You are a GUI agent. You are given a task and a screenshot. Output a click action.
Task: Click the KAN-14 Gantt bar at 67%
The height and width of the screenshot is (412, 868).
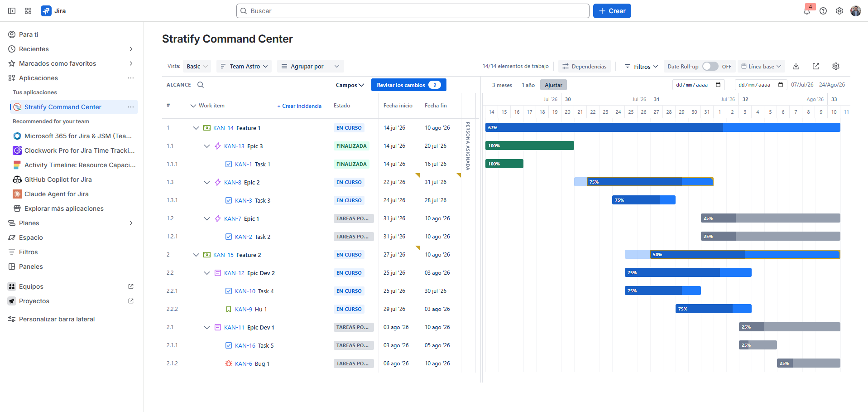pos(662,128)
